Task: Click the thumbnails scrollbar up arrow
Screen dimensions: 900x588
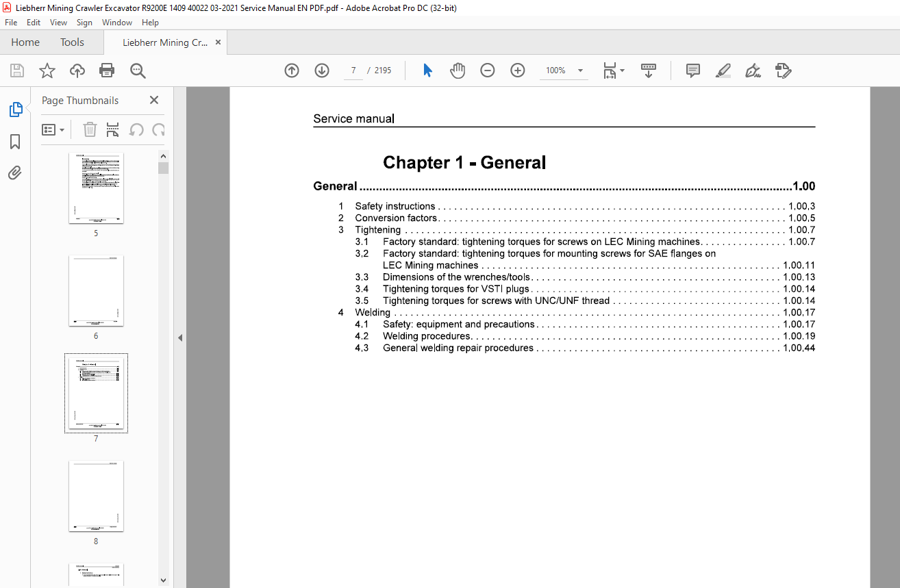Action: click(x=163, y=156)
